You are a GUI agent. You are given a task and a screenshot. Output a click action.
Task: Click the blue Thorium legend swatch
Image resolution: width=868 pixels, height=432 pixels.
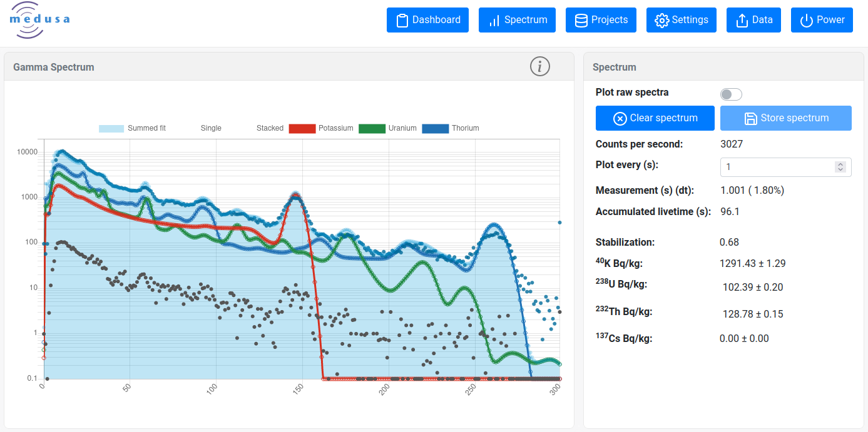436,128
